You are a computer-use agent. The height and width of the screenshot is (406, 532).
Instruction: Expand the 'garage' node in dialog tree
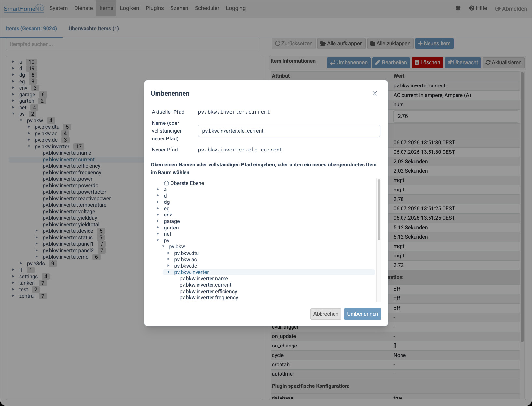pyautogui.click(x=158, y=221)
